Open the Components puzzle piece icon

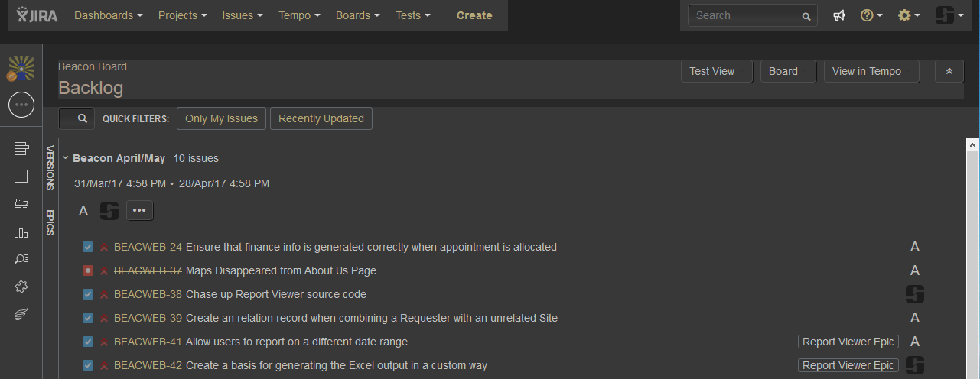21,287
